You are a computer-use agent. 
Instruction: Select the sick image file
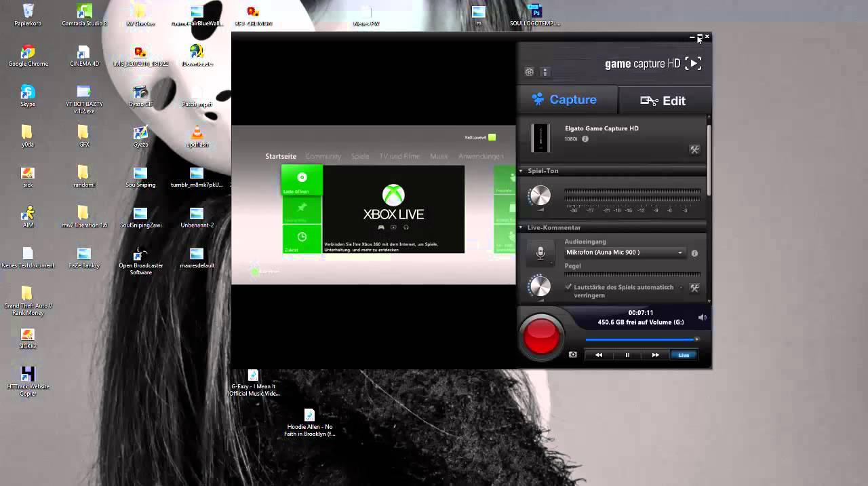coord(28,176)
